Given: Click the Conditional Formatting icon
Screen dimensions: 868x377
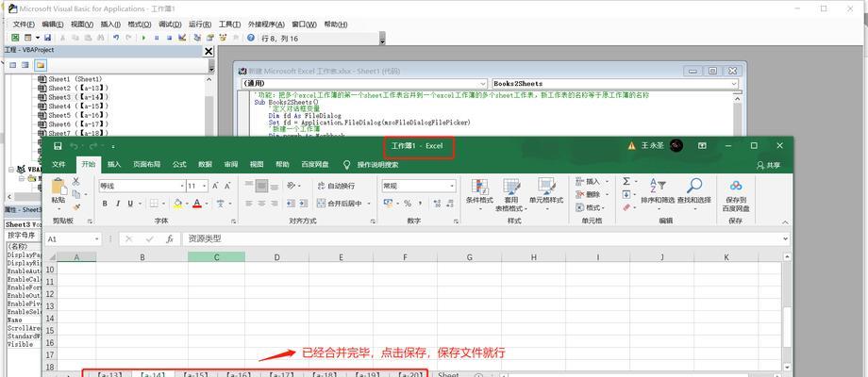Looking at the screenshot, I should (479, 187).
